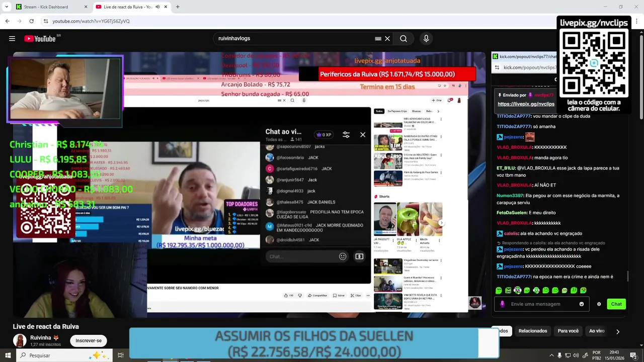Reload the current YouTube page
This screenshot has width=644, height=362.
point(32,21)
